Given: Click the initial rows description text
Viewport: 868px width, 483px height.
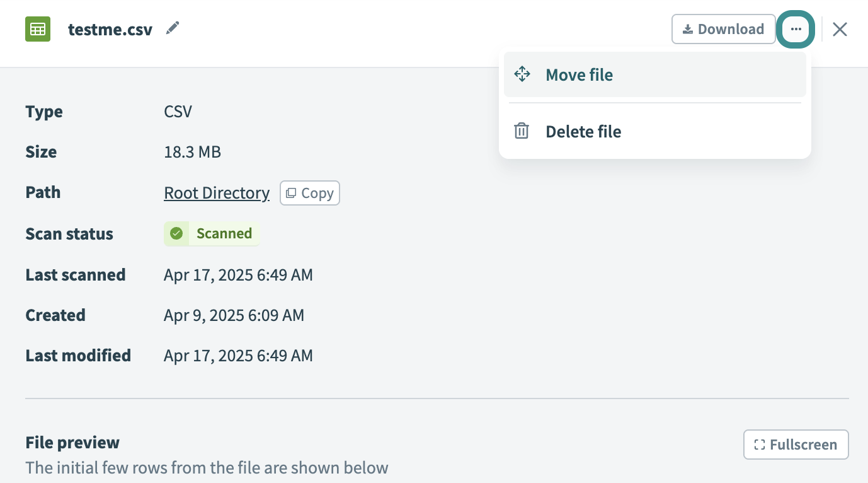Looking at the screenshot, I should pos(207,468).
